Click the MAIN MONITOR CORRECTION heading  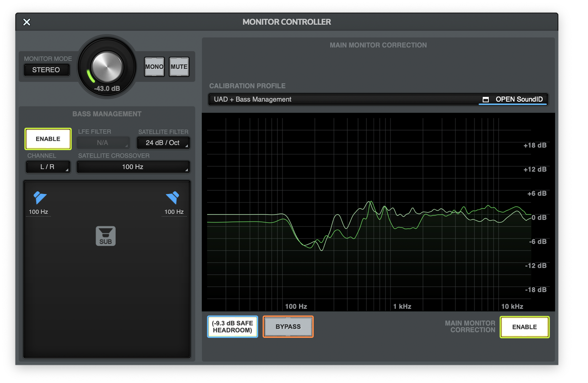click(x=378, y=45)
